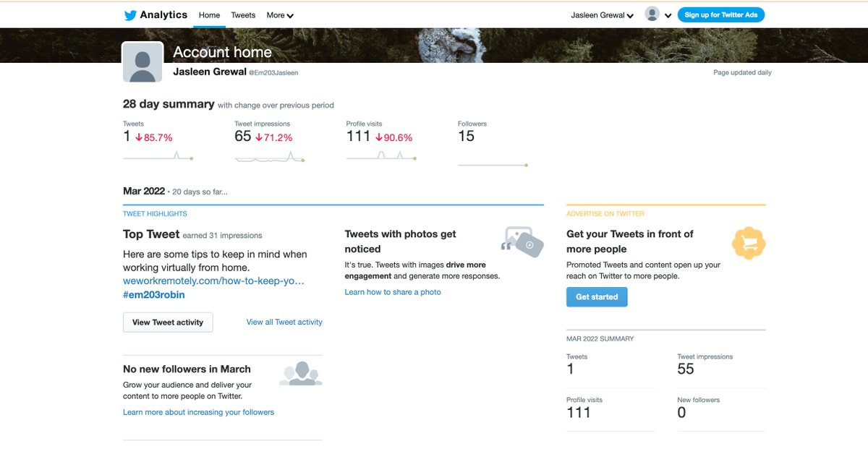Open View all Tweet activity link
The width and height of the screenshot is (868, 449).
pos(284,322)
